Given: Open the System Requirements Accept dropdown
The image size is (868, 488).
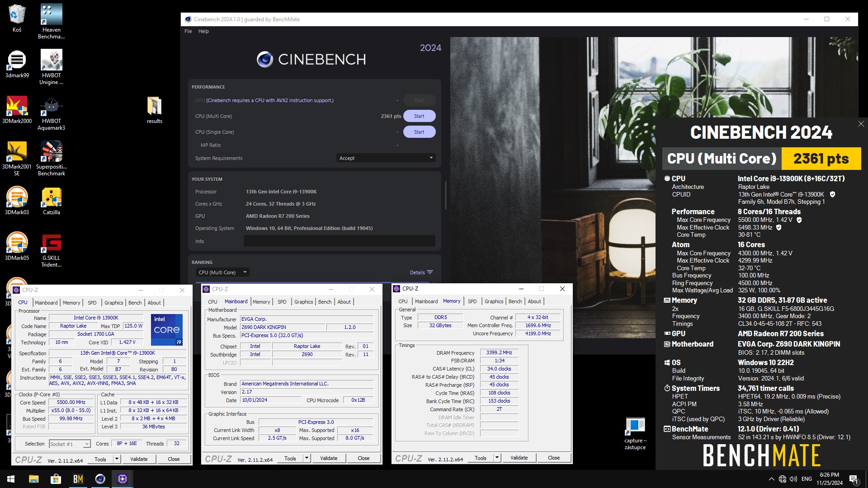Looking at the screenshot, I should (x=386, y=158).
